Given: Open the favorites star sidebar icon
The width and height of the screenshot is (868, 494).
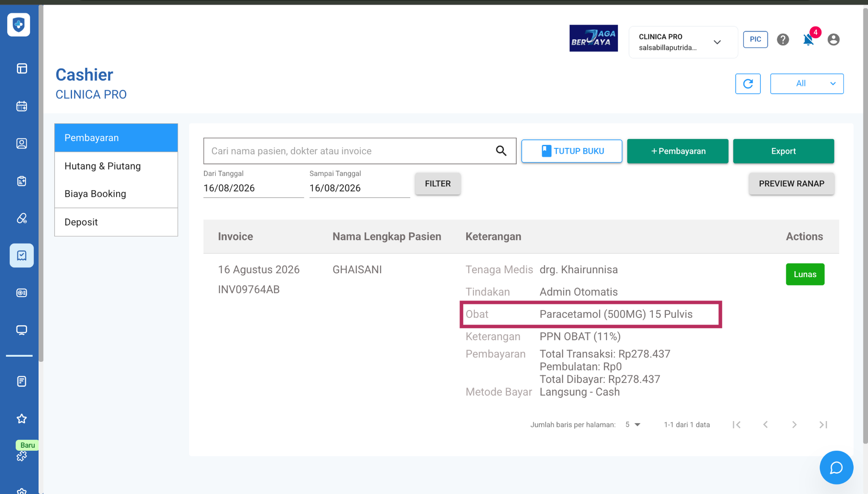Looking at the screenshot, I should (22, 419).
